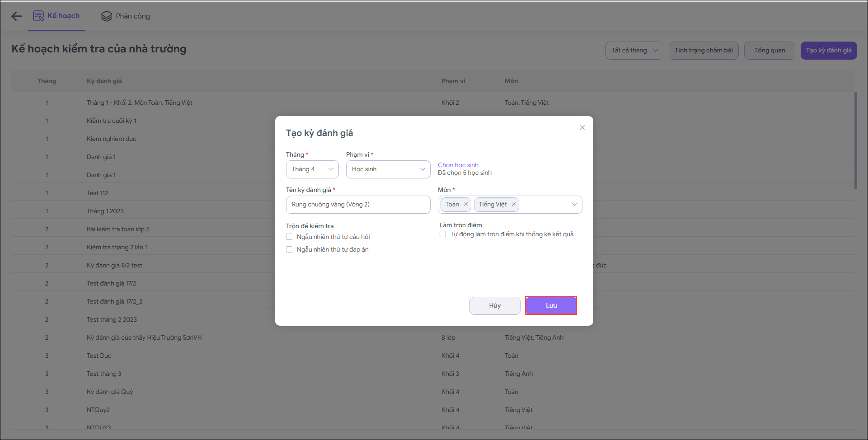The height and width of the screenshot is (440, 868).
Task: Click the back arrow icon
Action: point(17,16)
